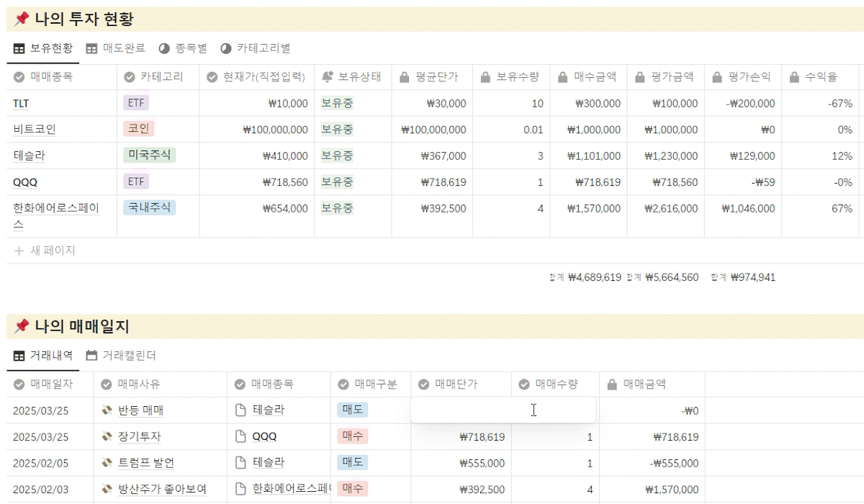Click the pie chart icon on 카테고리별 tab
Screen dimensions: 864x504
[226, 48]
